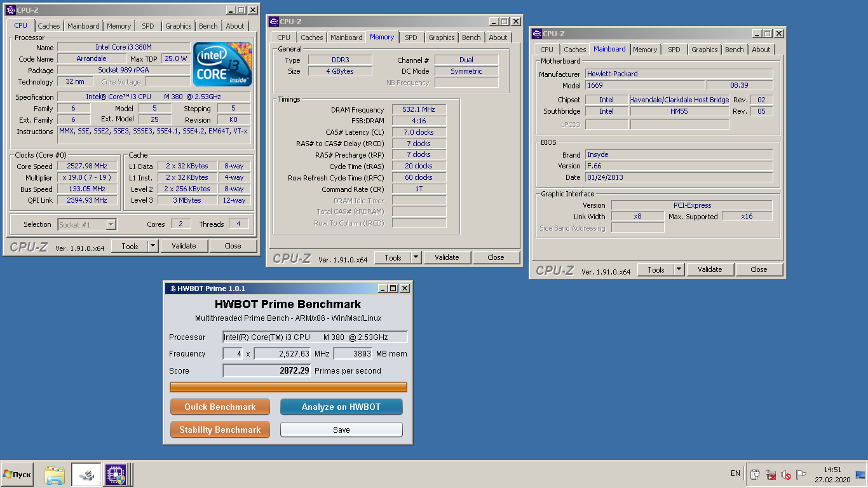This screenshot has height=488, width=868.
Task: Click Validate in CPU window
Action: 184,246
